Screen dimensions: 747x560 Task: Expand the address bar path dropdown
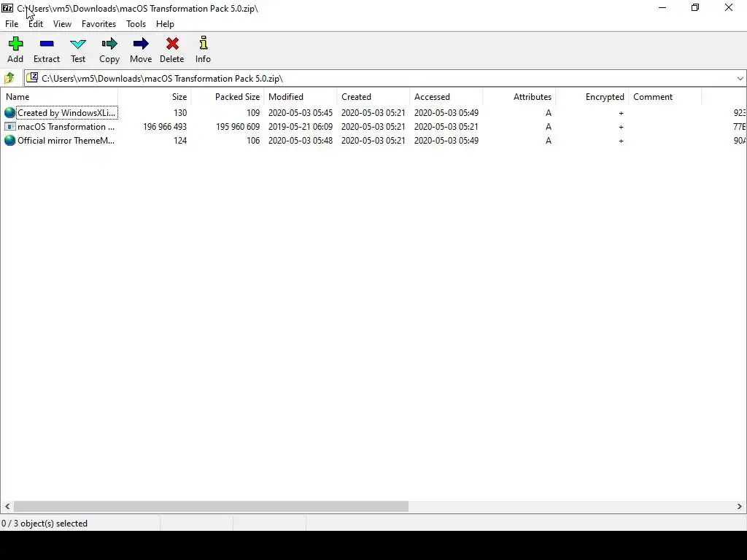coord(740,79)
